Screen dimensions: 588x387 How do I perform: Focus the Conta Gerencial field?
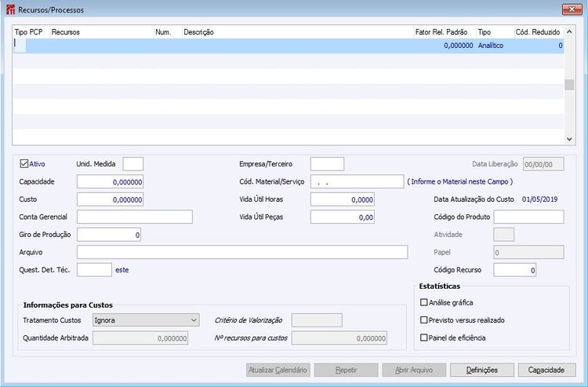click(134, 217)
